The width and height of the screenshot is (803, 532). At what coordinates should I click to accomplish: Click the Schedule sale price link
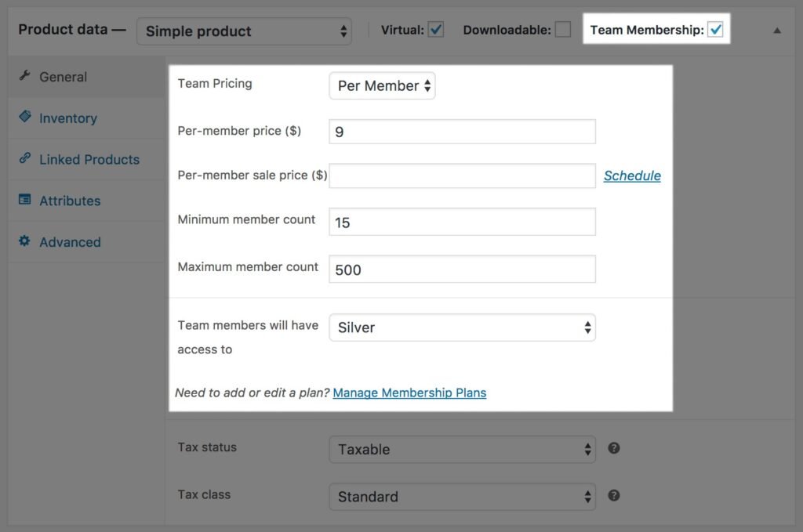632,176
